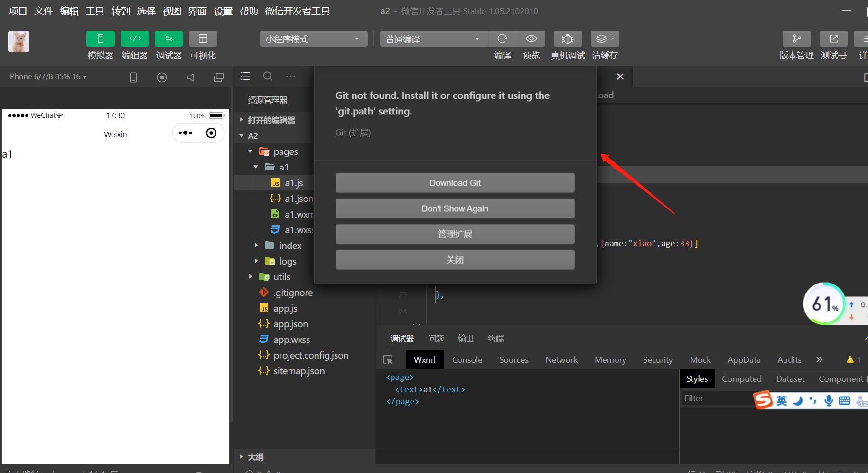Toggle simulator sound mute icon
Screen dimensions: 868x473
point(190,77)
